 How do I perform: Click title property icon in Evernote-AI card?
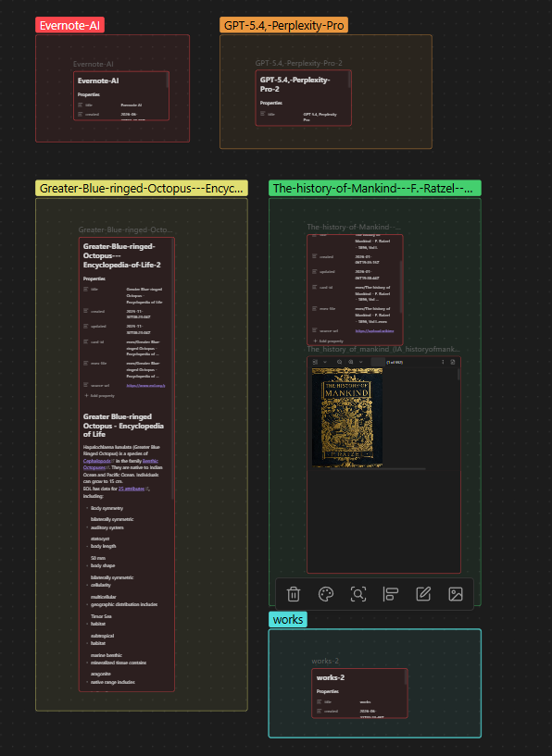(x=80, y=105)
